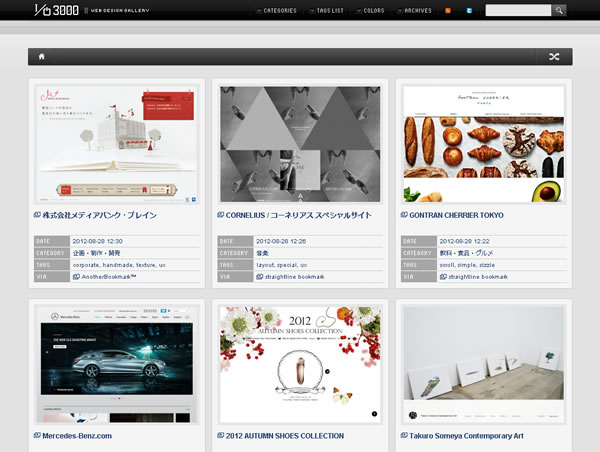Screen dimensions: 600x452
Task: Open straightline bookmark link under GONTRAN CHERRIER
Action: coord(478,277)
